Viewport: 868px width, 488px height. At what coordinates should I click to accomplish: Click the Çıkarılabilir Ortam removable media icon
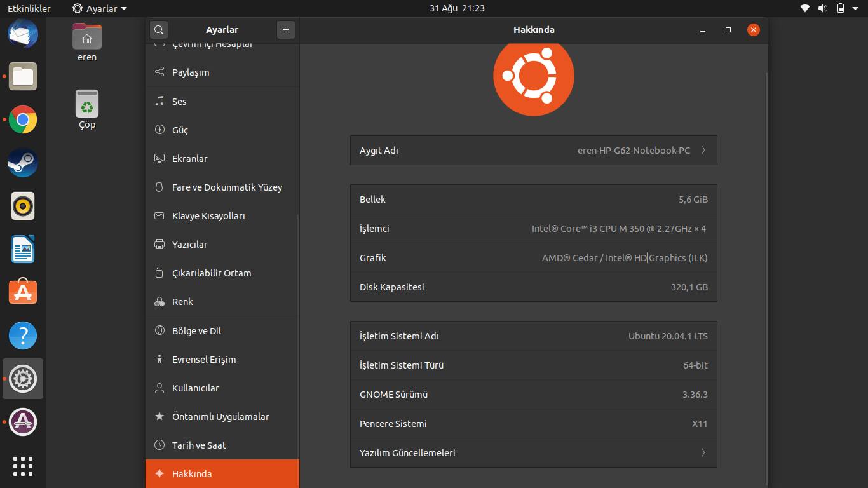159,273
